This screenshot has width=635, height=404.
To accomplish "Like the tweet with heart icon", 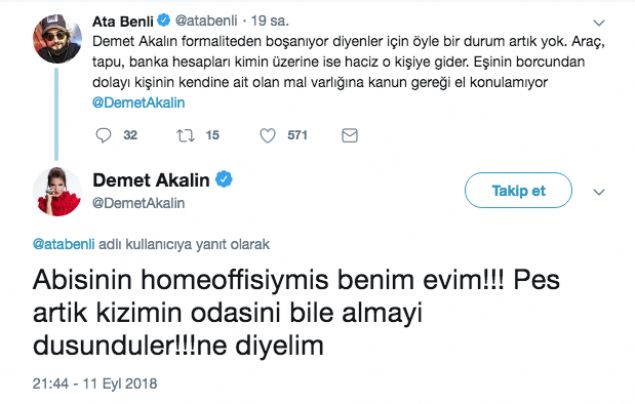I will (x=267, y=135).
